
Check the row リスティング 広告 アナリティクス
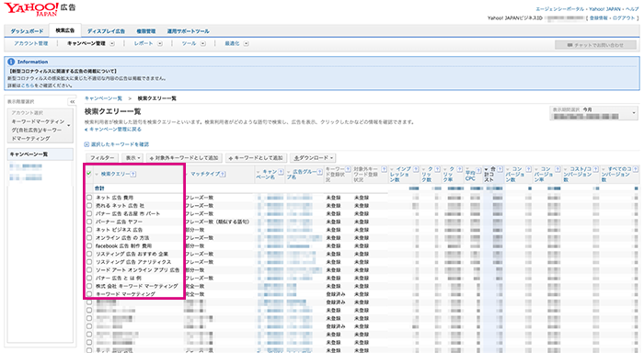89,262
